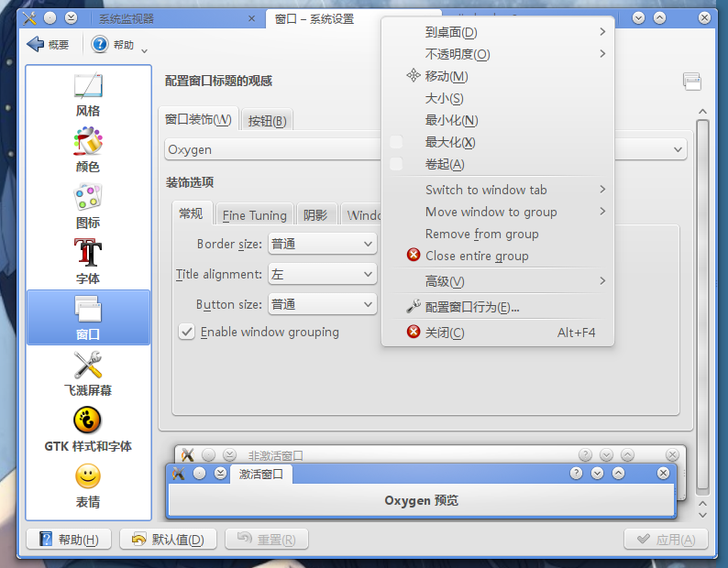Switch to the 按钮(B) tab
728x568 pixels.
coord(267,121)
